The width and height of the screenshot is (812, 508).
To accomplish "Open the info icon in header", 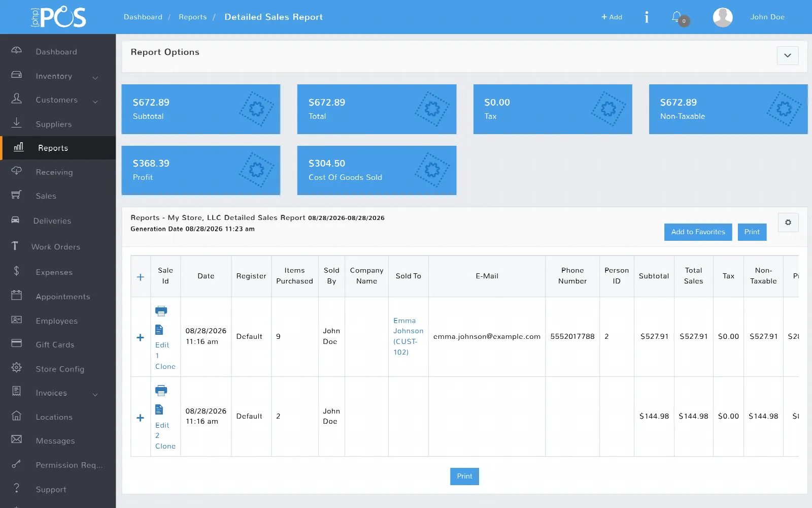I will (647, 17).
